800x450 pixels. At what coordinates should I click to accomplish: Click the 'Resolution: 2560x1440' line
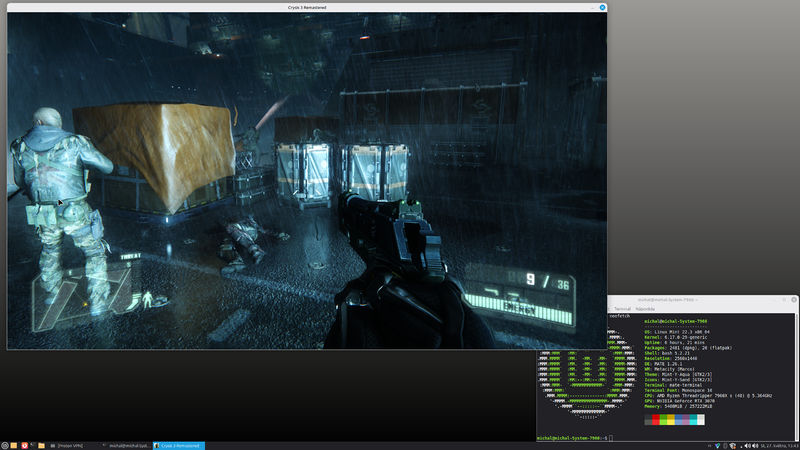[670, 358]
